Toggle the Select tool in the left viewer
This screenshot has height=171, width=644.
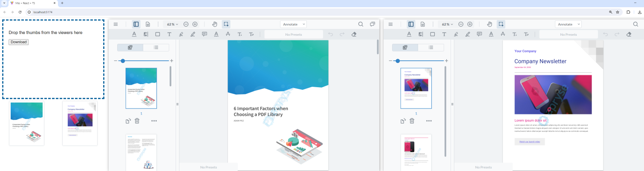pos(226,24)
